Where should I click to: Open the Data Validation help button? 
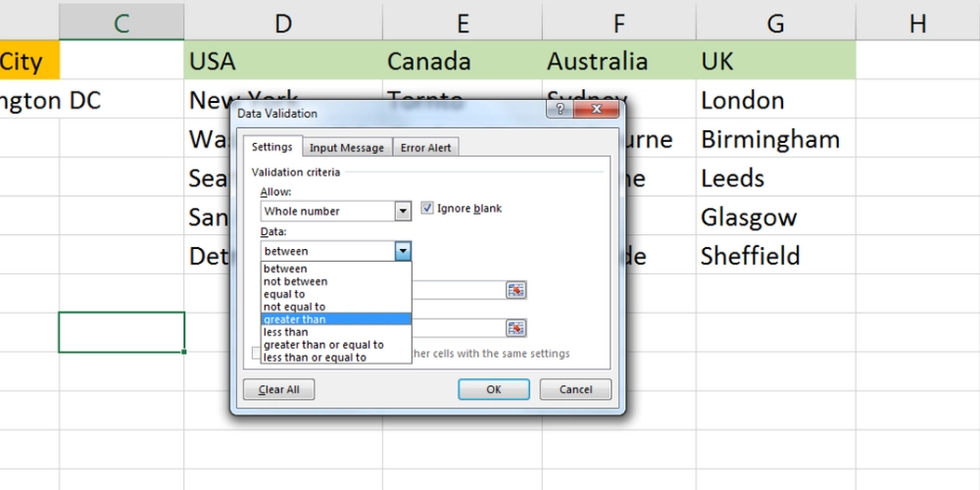click(x=560, y=110)
